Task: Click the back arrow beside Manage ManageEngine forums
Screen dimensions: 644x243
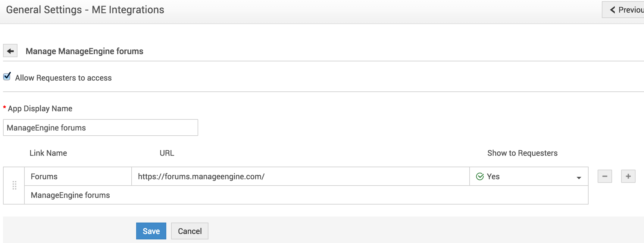Action: [10, 51]
